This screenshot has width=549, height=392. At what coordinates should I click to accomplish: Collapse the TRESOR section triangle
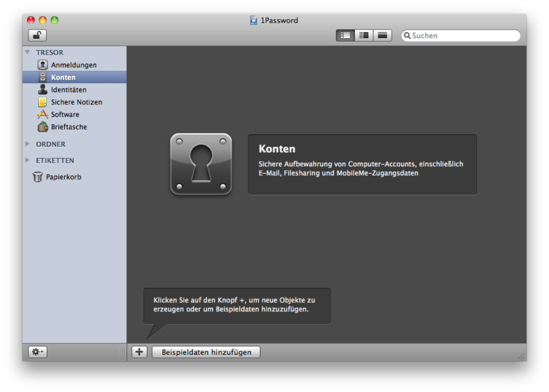(x=28, y=52)
